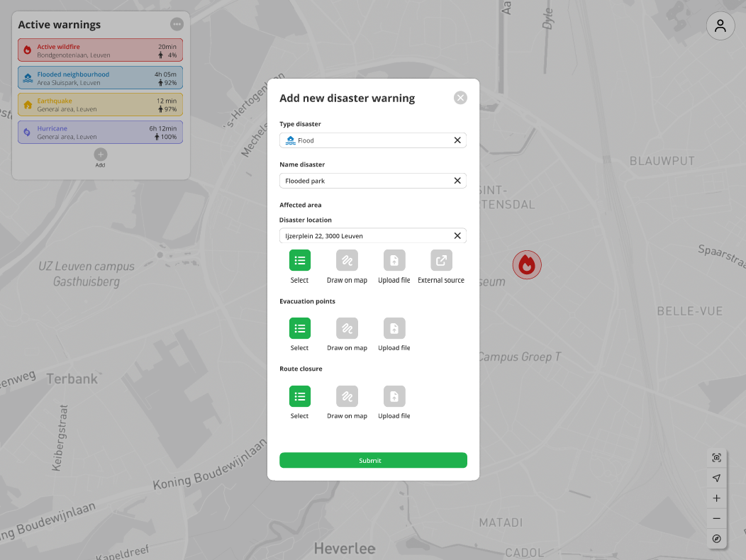
Task: Click the flood icon on Flooded neighbourhood card
Action: [x=28, y=77]
